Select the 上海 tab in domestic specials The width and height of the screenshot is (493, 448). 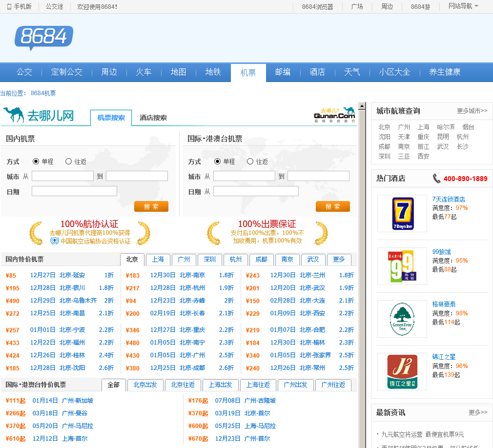(x=158, y=259)
